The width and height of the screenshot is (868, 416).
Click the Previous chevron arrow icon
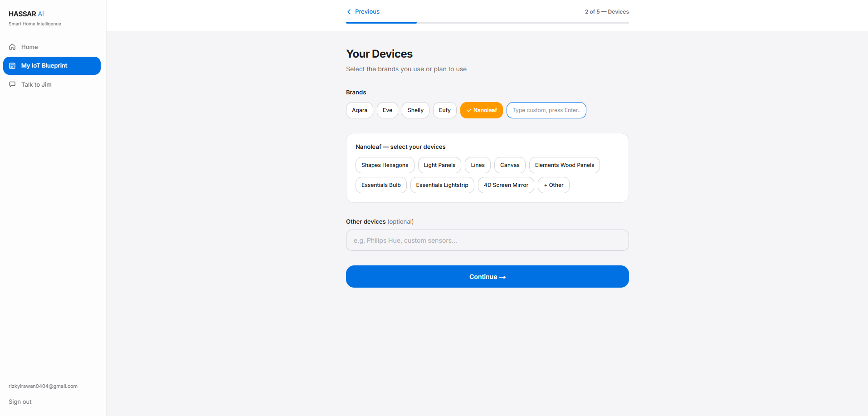click(x=349, y=12)
